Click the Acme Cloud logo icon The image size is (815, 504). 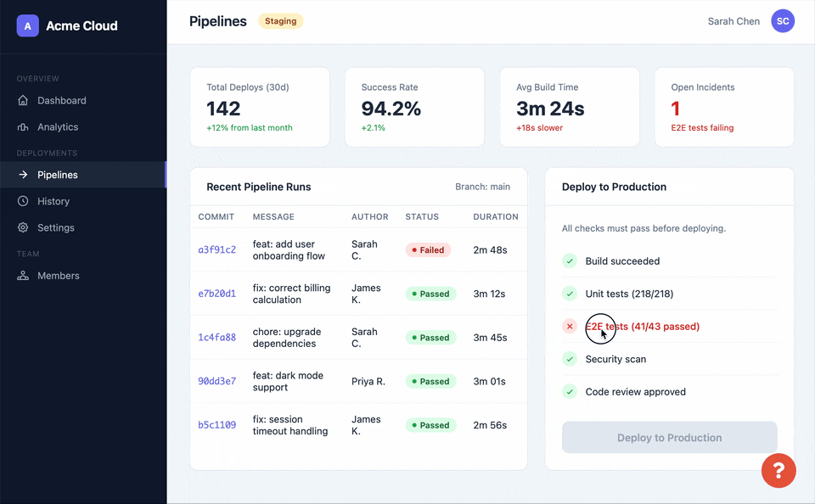pyautogui.click(x=28, y=26)
